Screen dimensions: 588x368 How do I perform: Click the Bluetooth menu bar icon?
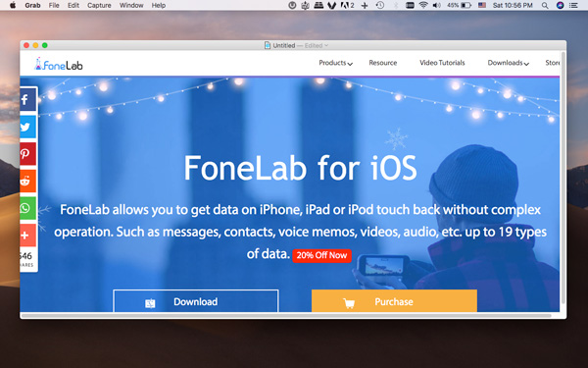[396, 5]
